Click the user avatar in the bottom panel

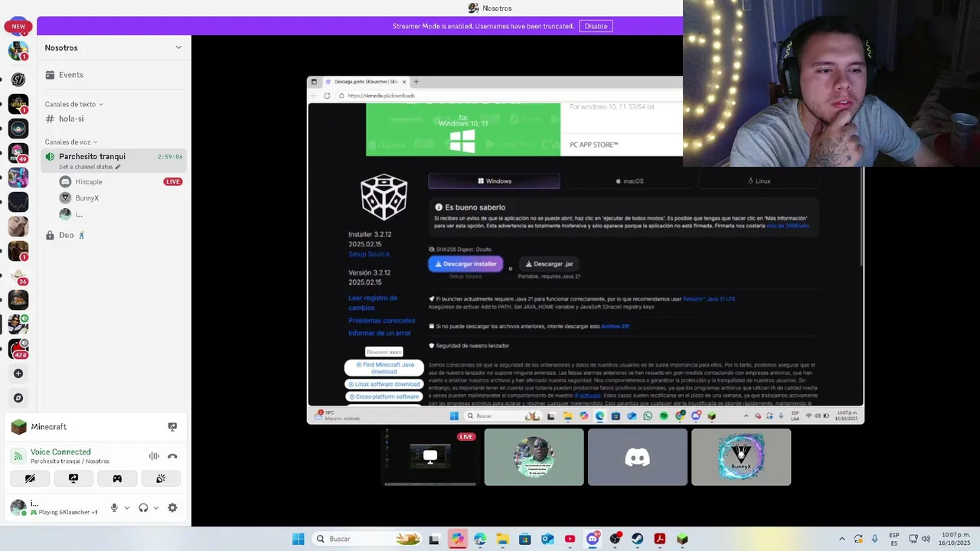coord(18,507)
